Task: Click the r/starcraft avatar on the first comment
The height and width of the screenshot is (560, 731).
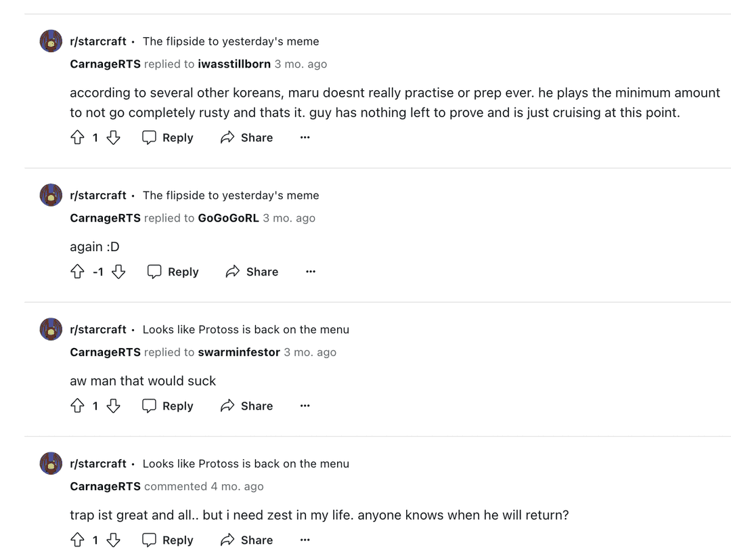Action: pyautogui.click(x=51, y=41)
